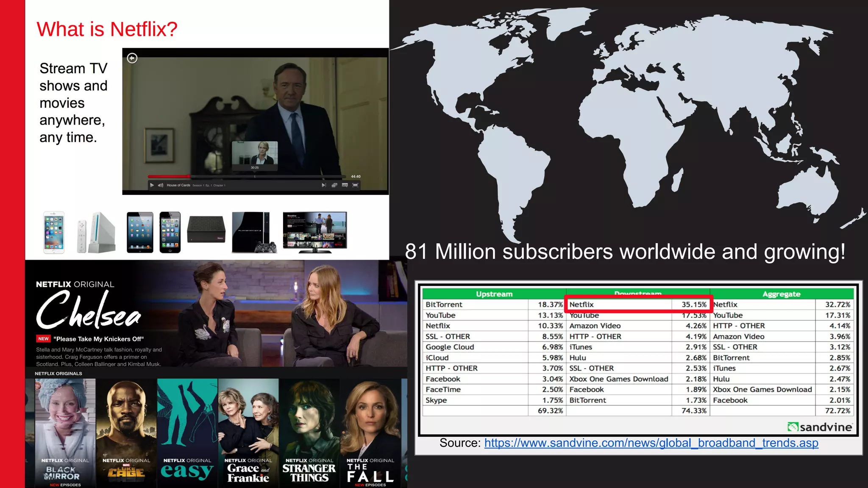
Task: Click the red playback progress bar
Action: point(169,176)
